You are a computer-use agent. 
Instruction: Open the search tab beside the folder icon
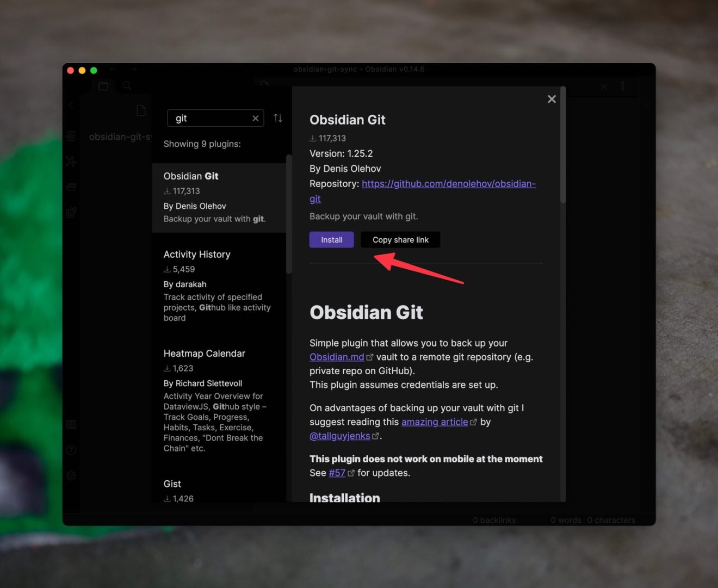127,86
